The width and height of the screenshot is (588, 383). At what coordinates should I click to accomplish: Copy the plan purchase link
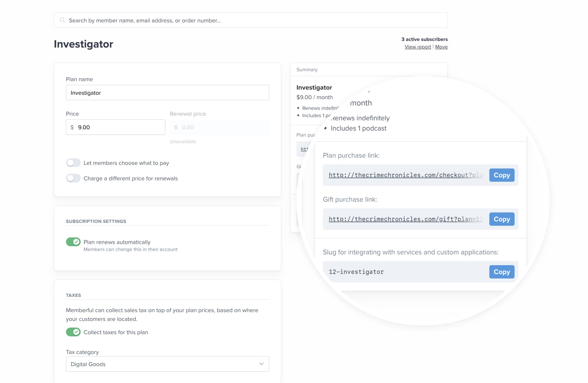point(502,175)
